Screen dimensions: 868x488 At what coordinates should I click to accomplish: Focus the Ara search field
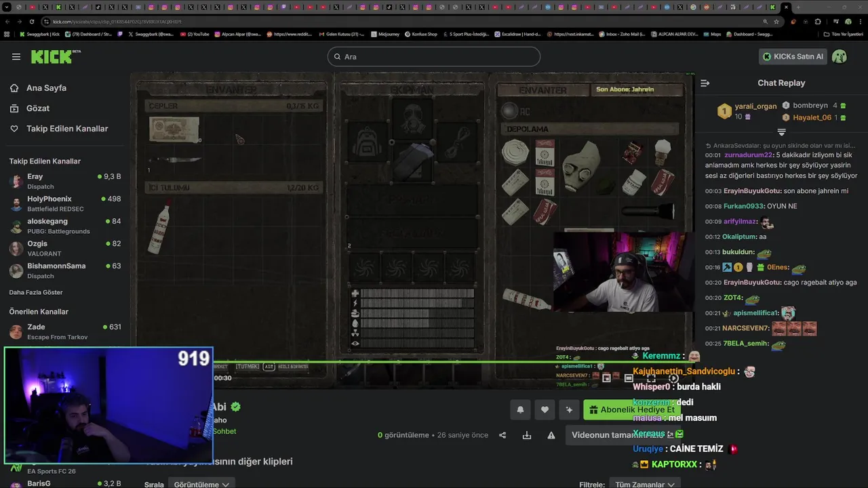point(434,57)
